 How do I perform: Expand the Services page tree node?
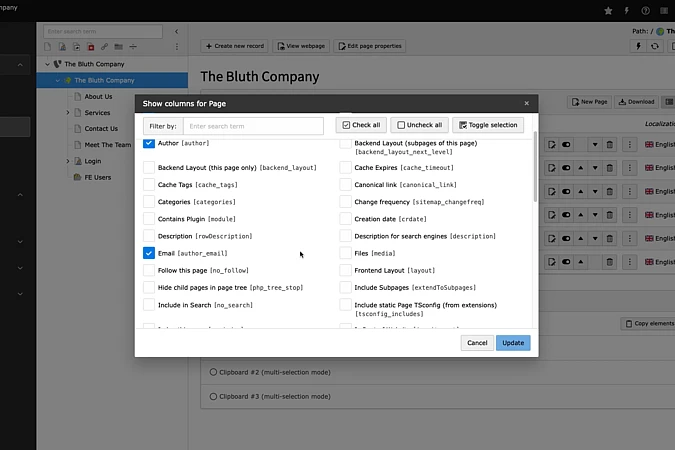tap(68, 113)
